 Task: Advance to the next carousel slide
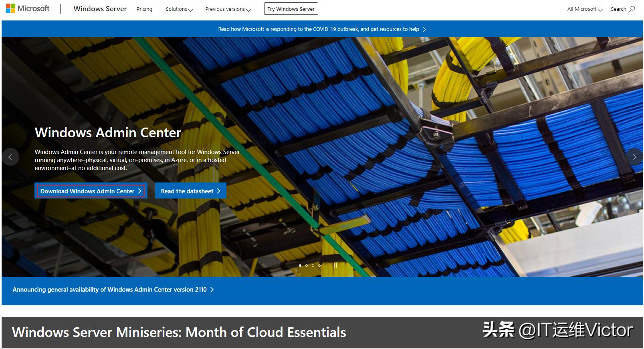point(634,157)
